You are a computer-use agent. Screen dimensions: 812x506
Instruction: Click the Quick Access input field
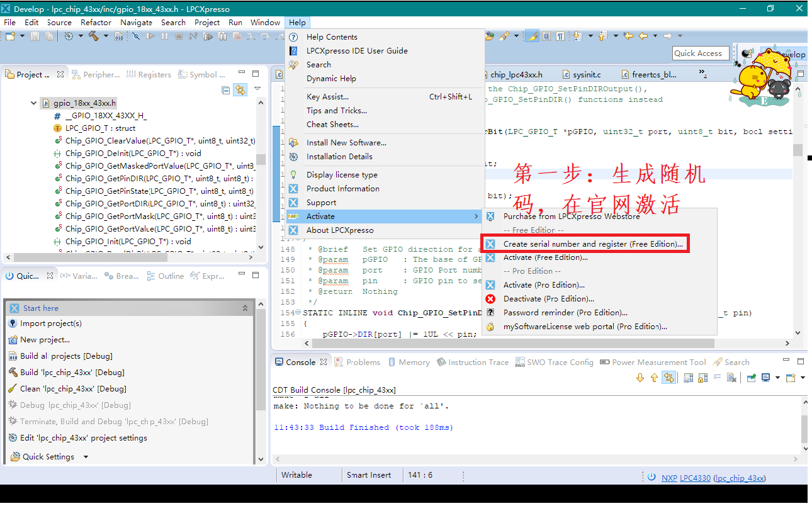coord(701,53)
